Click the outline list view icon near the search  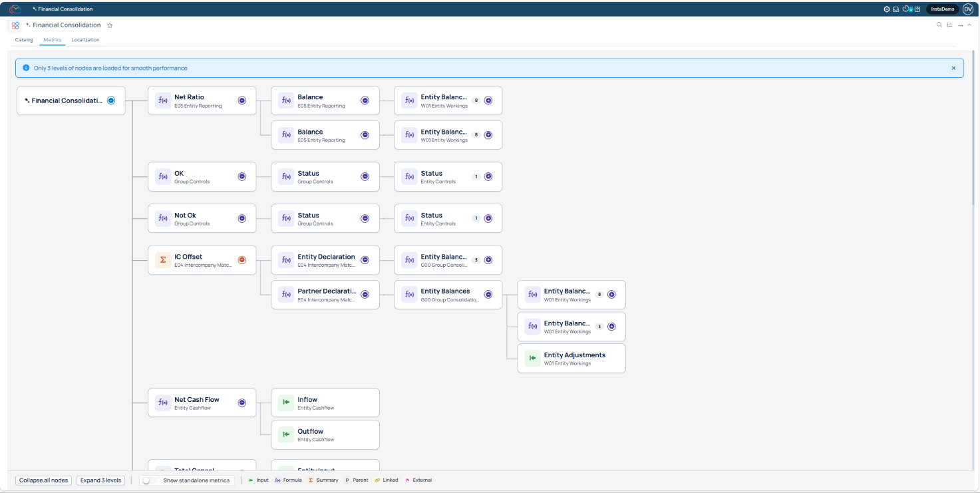coord(949,25)
